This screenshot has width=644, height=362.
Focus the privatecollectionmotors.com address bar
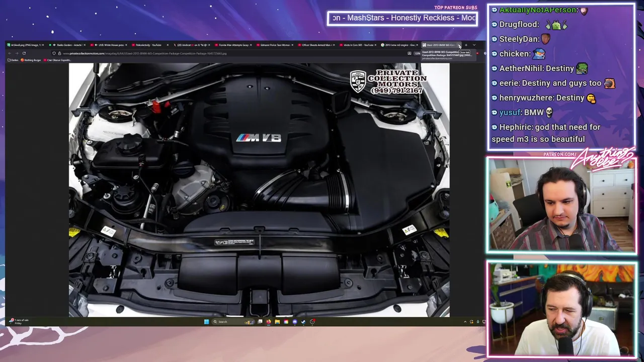click(236, 53)
